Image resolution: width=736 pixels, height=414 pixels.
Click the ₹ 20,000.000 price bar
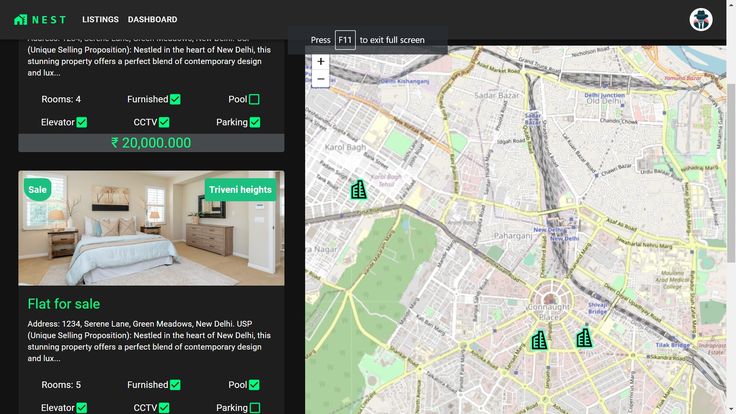pyautogui.click(x=151, y=143)
